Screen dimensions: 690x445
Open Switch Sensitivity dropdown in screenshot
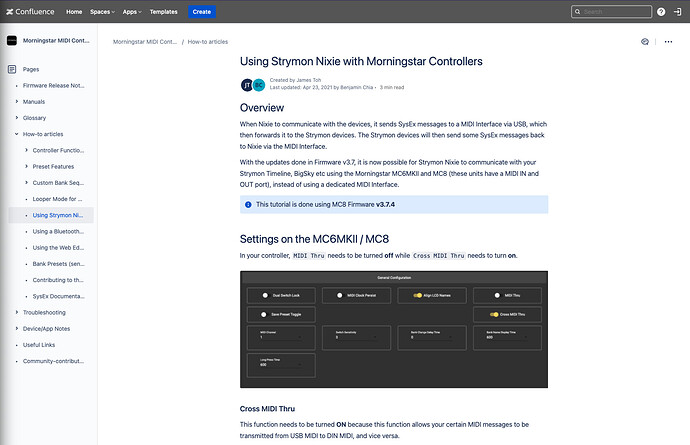click(x=356, y=338)
